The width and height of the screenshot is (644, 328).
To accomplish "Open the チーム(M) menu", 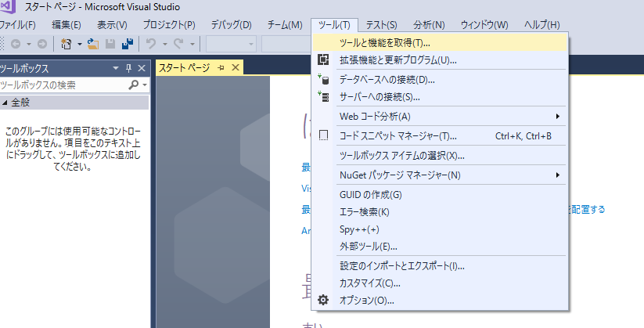I will click(285, 25).
